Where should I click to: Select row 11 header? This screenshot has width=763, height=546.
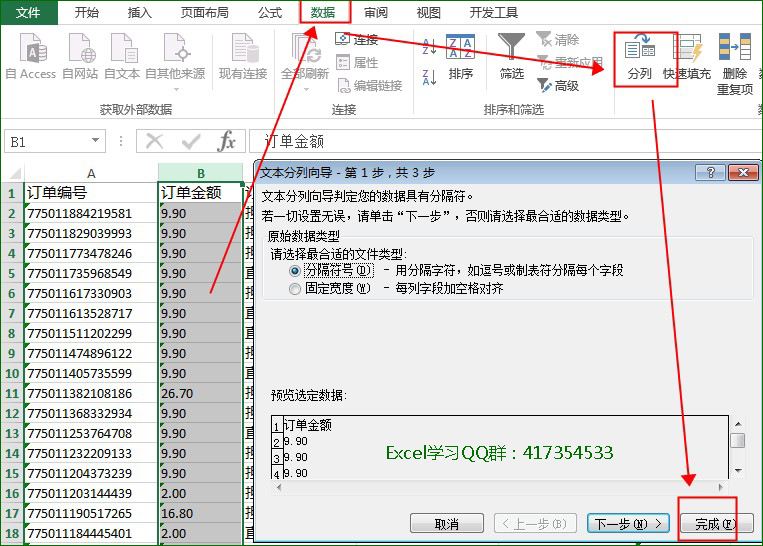click(12, 393)
